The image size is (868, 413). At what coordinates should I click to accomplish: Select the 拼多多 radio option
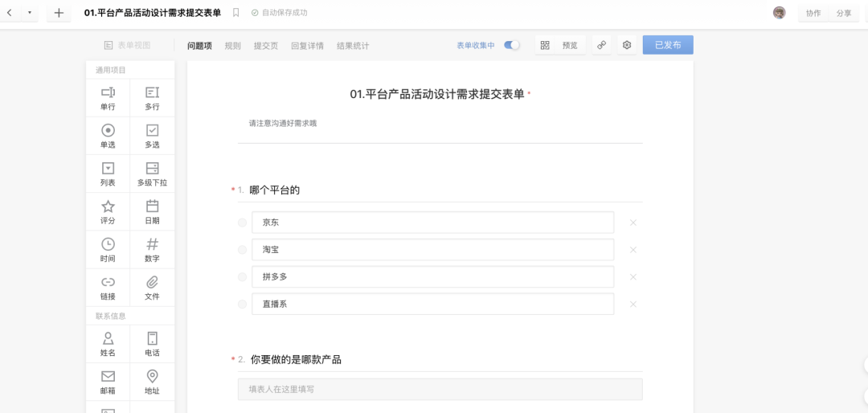pyautogui.click(x=243, y=277)
